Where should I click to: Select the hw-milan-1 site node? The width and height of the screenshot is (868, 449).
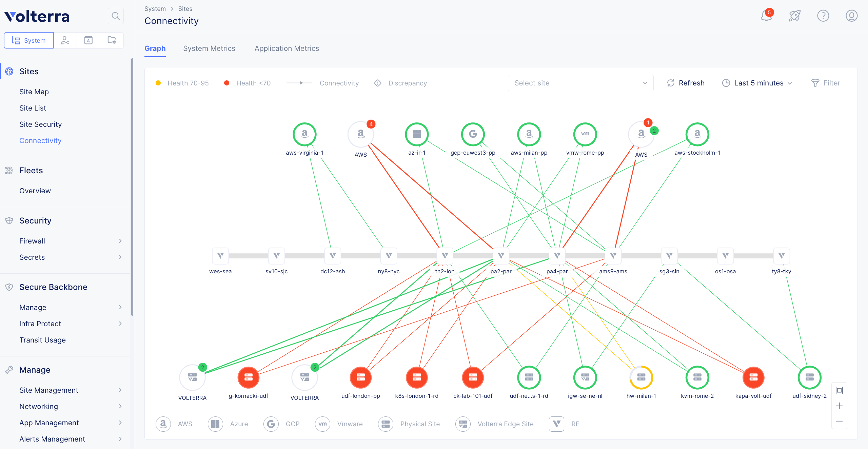pos(641,377)
